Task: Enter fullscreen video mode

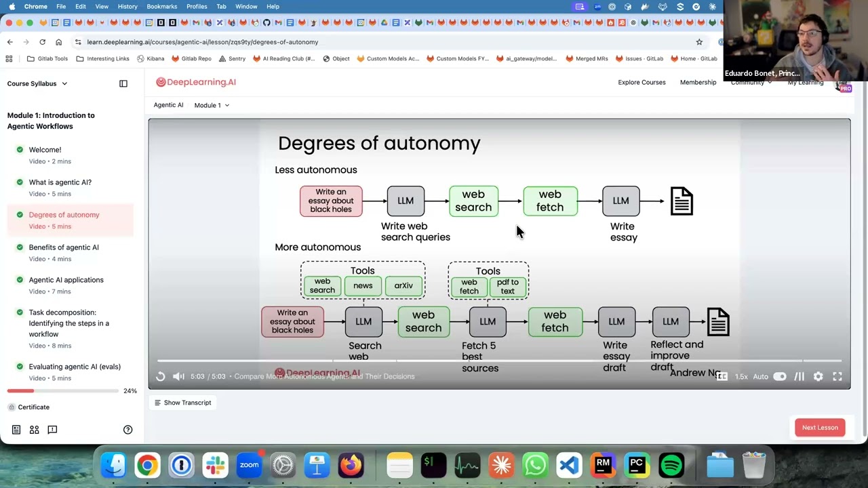Action: click(x=837, y=377)
